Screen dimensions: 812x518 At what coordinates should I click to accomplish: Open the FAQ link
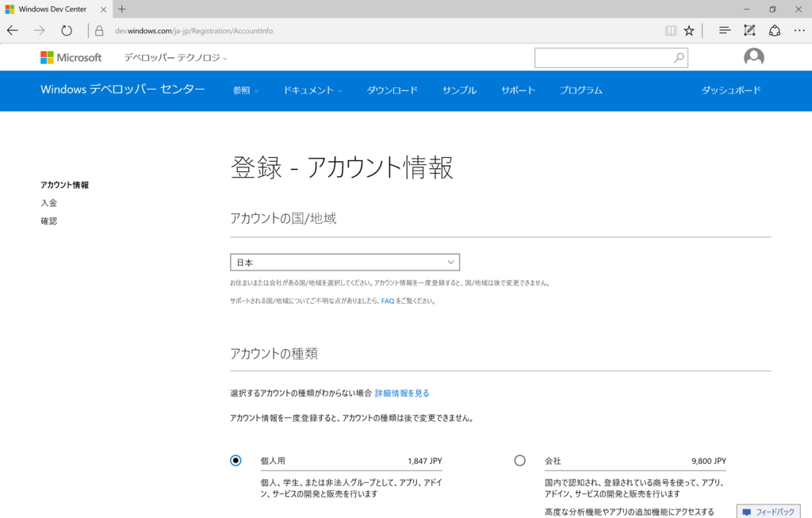(x=387, y=301)
